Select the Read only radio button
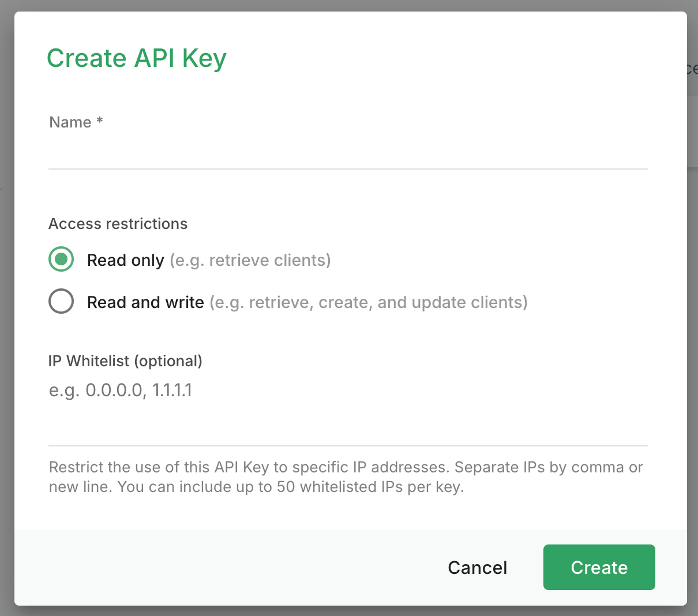The width and height of the screenshot is (698, 616). pos(61,260)
